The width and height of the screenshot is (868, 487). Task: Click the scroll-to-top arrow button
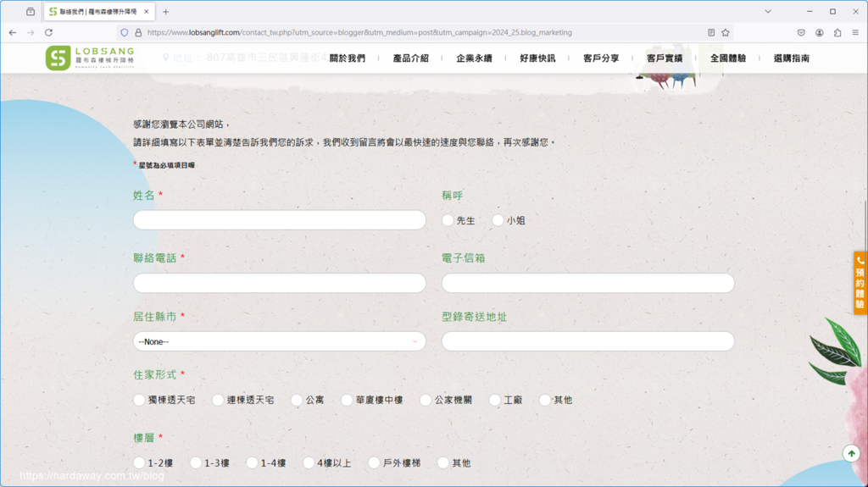point(851,454)
